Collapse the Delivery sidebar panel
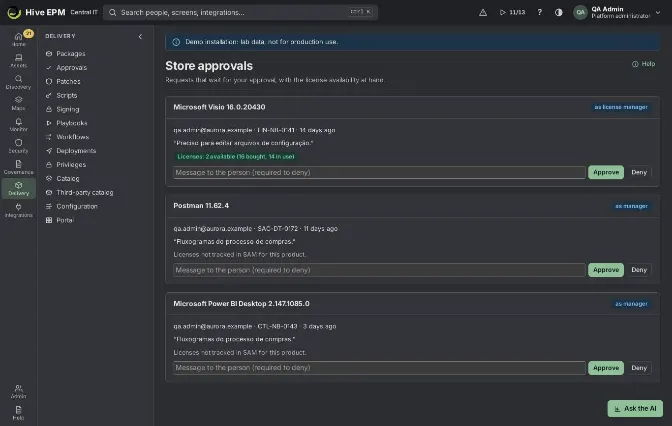The image size is (672, 426). click(x=140, y=36)
